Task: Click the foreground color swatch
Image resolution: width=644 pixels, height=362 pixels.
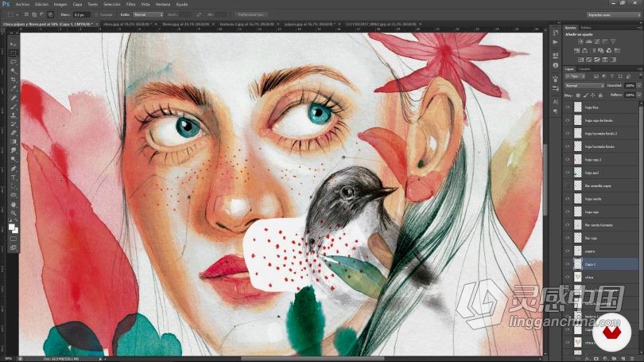Action: pyautogui.click(x=11, y=227)
